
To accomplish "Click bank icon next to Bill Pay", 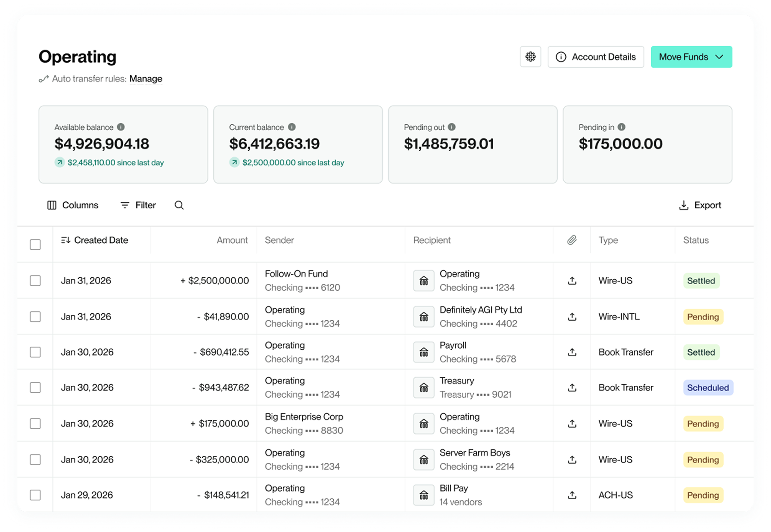I will [x=424, y=495].
